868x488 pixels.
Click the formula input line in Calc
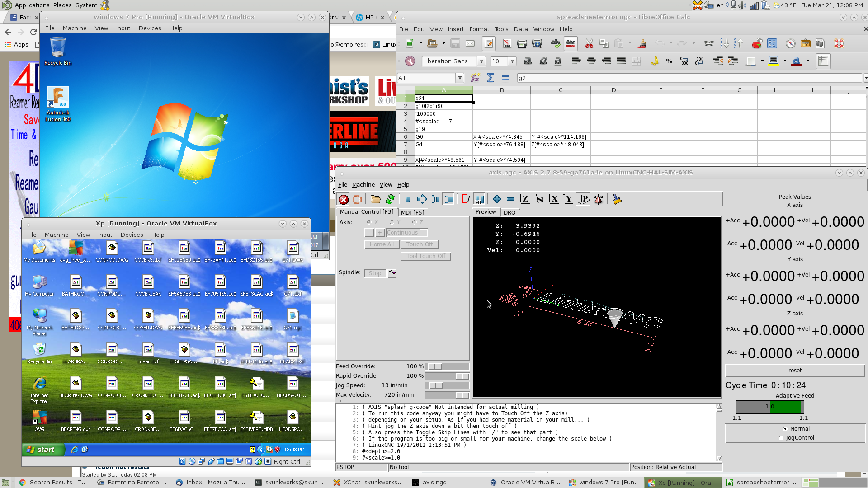point(689,78)
